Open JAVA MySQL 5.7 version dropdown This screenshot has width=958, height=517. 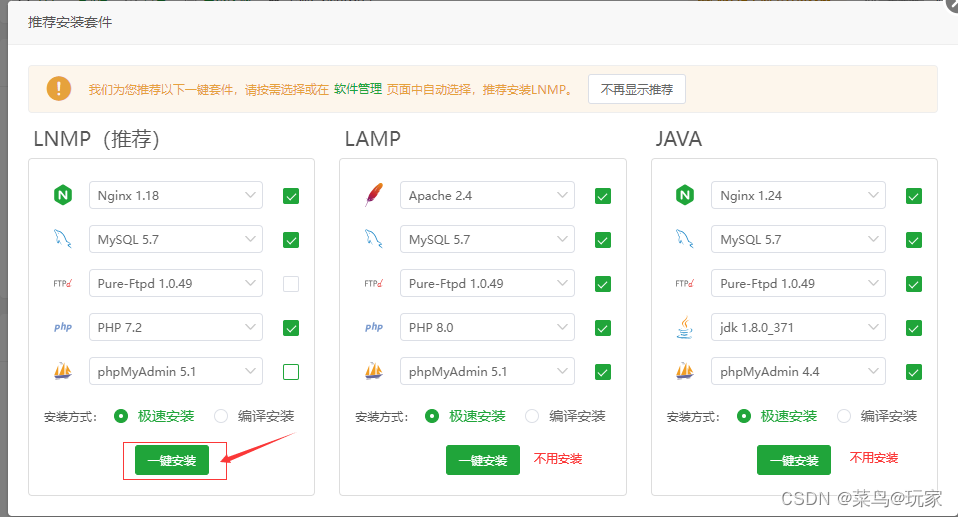coord(799,240)
